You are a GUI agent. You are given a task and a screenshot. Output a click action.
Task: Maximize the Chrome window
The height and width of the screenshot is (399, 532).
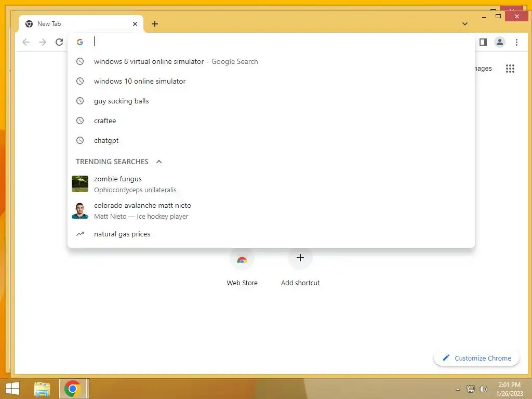point(498,16)
